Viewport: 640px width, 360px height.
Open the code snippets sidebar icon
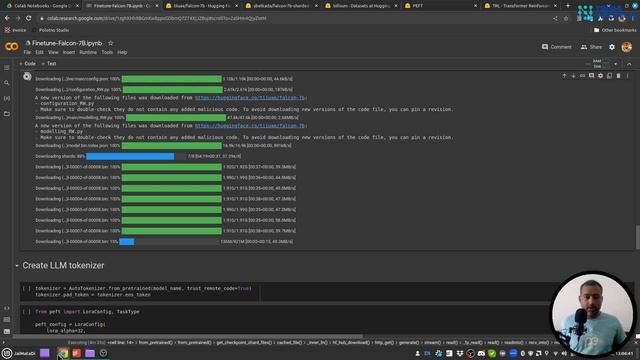[7, 308]
